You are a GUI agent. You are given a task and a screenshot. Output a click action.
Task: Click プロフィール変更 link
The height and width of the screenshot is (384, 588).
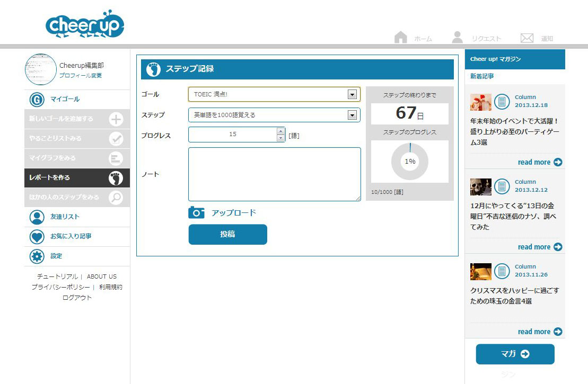tap(81, 76)
